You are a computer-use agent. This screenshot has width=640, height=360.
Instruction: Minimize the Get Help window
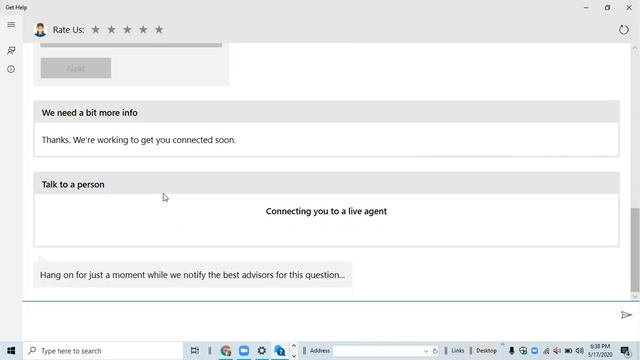pyautogui.click(x=586, y=7)
